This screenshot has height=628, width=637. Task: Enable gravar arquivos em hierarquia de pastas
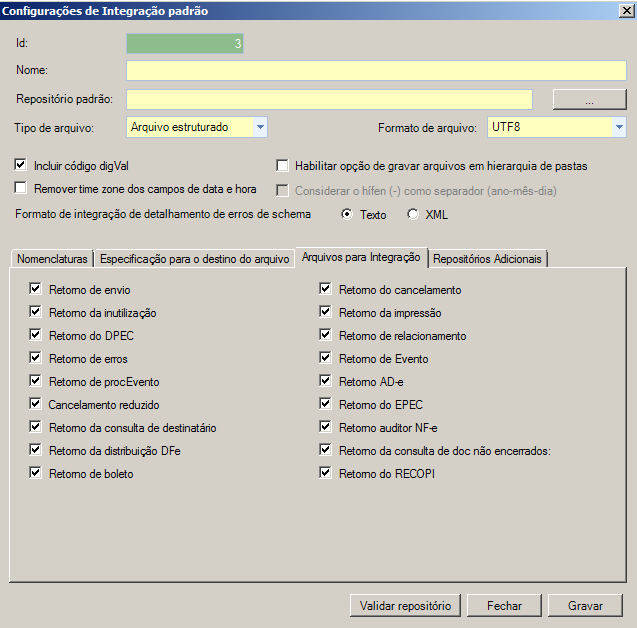point(283,165)
